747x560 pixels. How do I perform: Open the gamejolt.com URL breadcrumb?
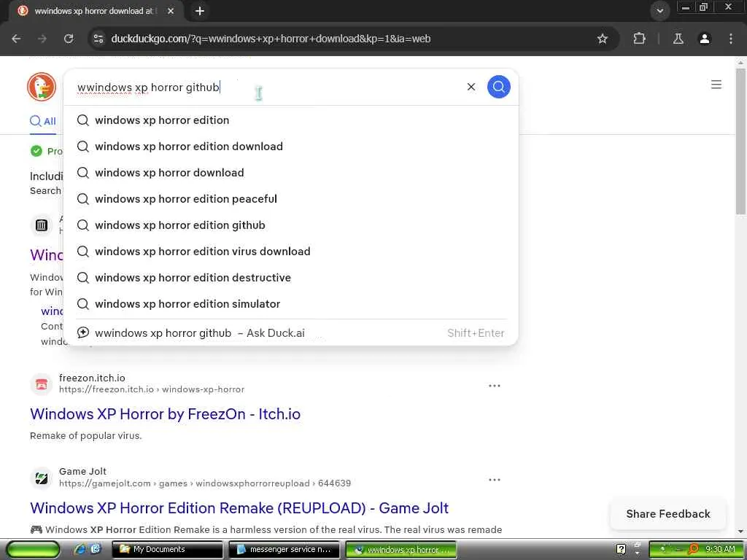205,483
